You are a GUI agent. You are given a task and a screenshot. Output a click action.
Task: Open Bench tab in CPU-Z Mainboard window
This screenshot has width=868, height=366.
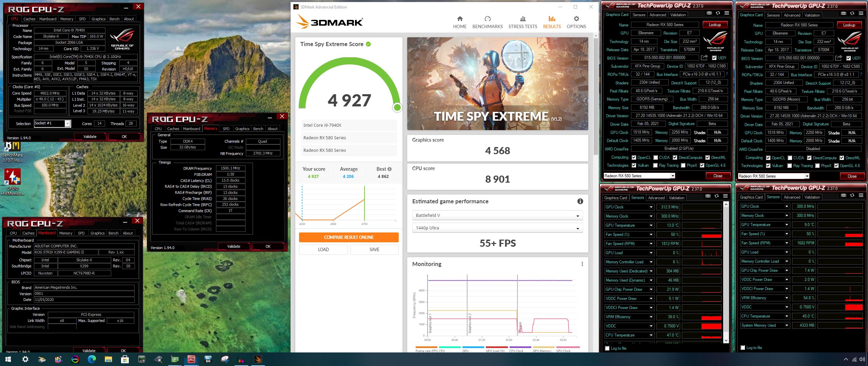click(113, 233)
